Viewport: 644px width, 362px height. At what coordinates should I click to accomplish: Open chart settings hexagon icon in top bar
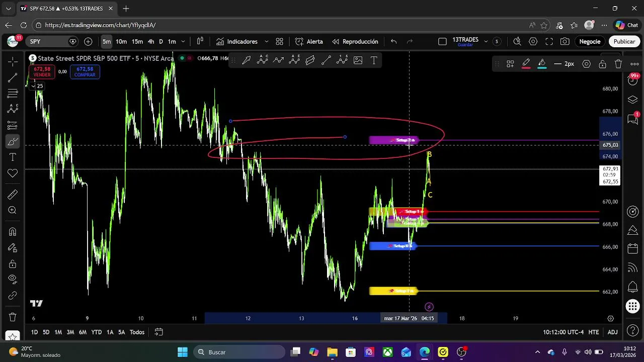pyautogui.click(x=533, y=41)
